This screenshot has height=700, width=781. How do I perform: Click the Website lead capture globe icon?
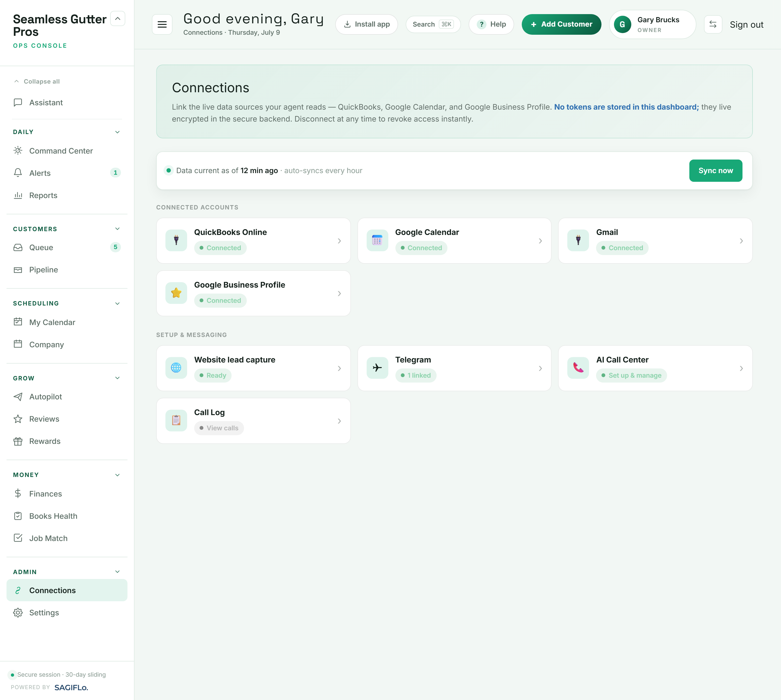176,368
